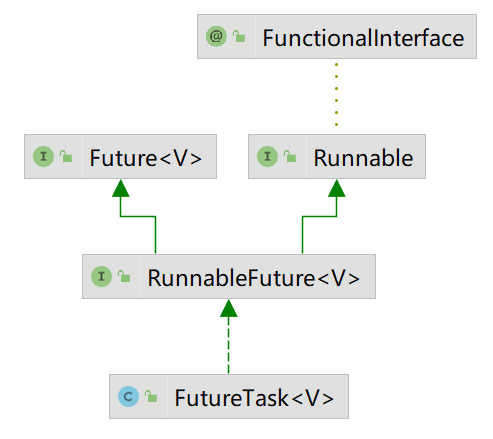The height and width of the screenshot is (439, 493).
Task: Click the dotted annotation line above Runnable
Action: (336, 95)
